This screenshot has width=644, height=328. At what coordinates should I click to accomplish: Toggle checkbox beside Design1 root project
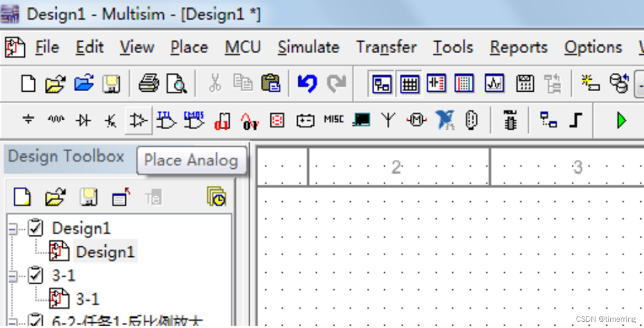[x=35, y=228]
